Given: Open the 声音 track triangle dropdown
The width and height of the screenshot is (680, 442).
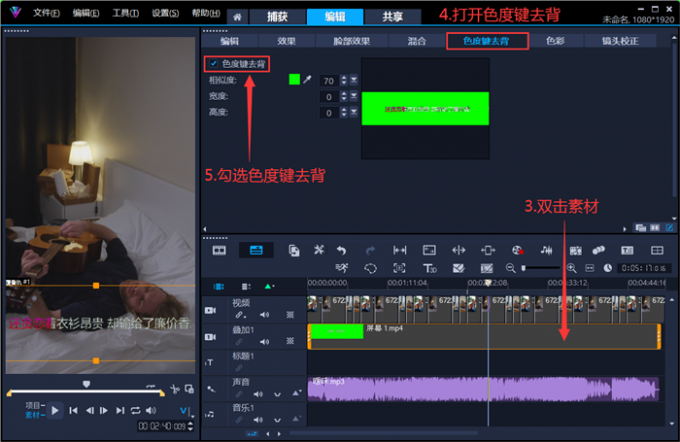Looking at the screenshot, I should 296,393.
